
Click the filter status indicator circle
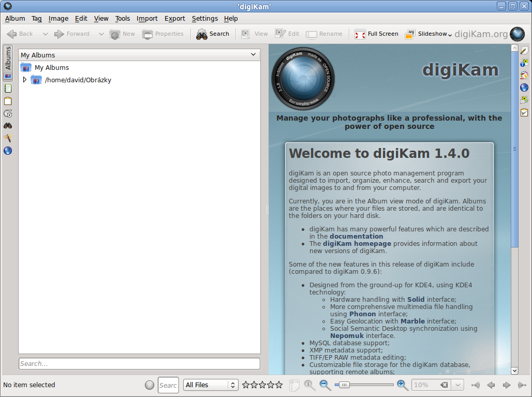(149, 385)
